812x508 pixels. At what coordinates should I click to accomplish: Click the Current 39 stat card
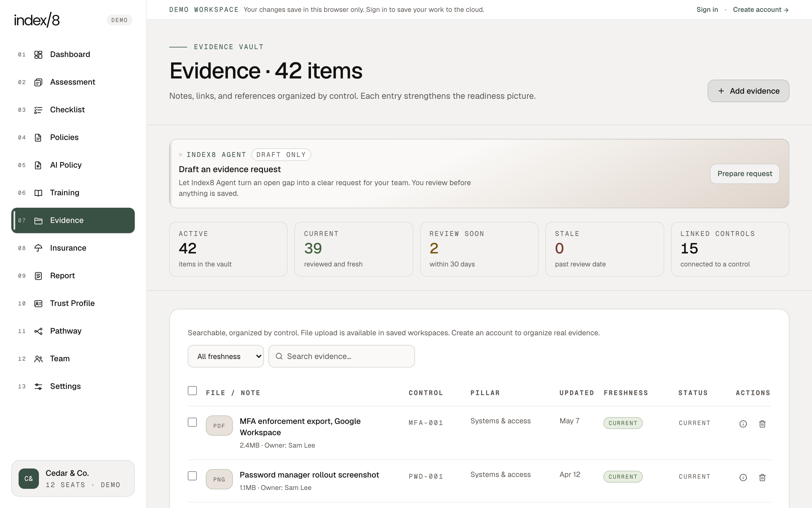(x=354, y=249)
